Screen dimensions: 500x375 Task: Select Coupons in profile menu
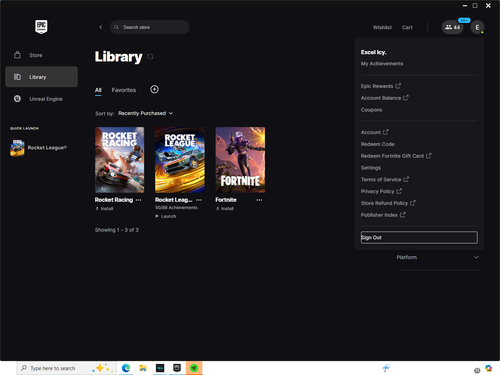coord(371,110)
